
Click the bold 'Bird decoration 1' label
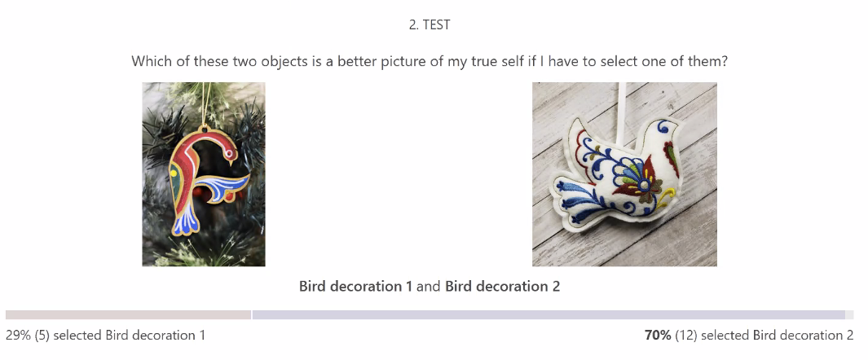(x=355, y=287)
